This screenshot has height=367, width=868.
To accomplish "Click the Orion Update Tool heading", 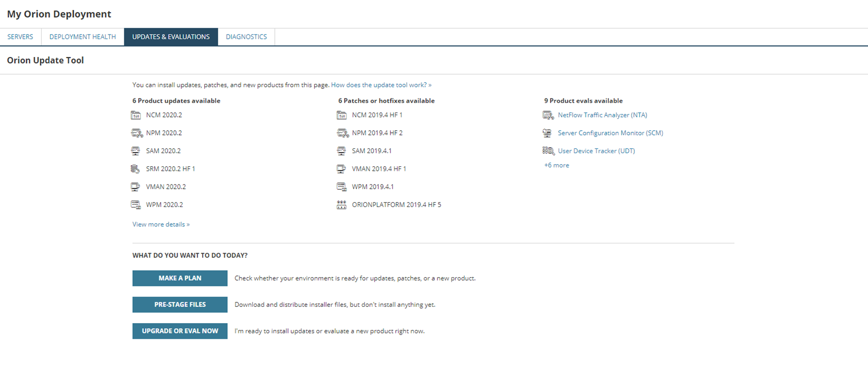I will pyautogui.click(x=45, y=60).
